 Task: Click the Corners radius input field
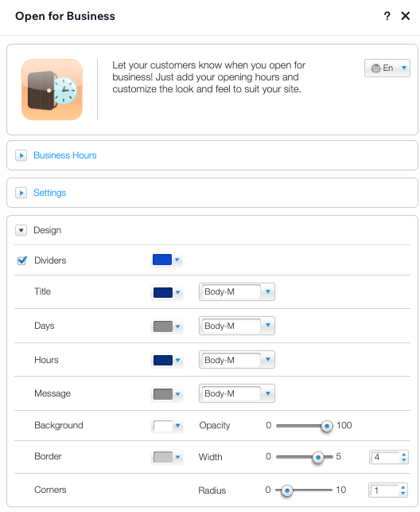pos(385,491)
